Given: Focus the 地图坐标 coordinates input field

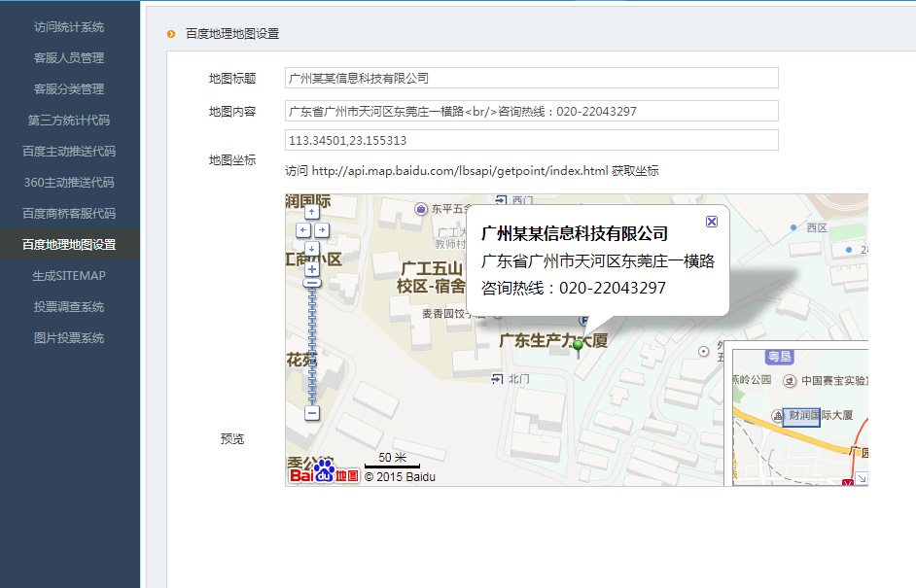Looking at the screenshot, I should click(532, 140).
